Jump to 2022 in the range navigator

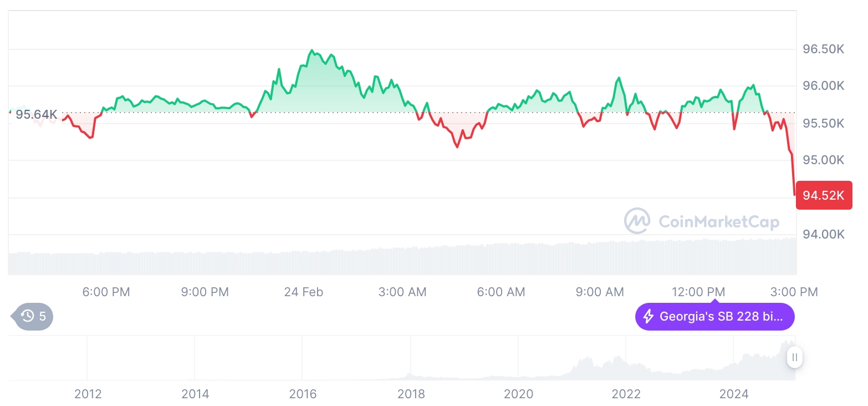pyautogui.click(x=626, y=394)
